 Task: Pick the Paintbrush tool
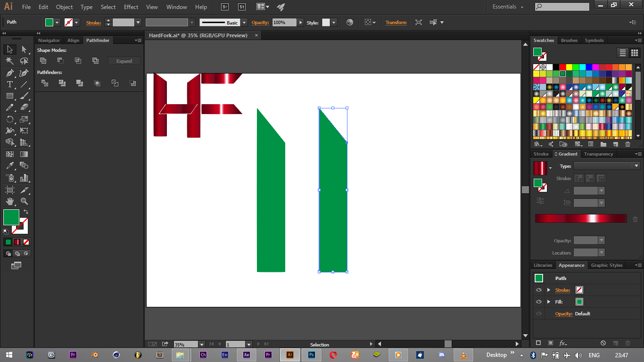point(24,96)
